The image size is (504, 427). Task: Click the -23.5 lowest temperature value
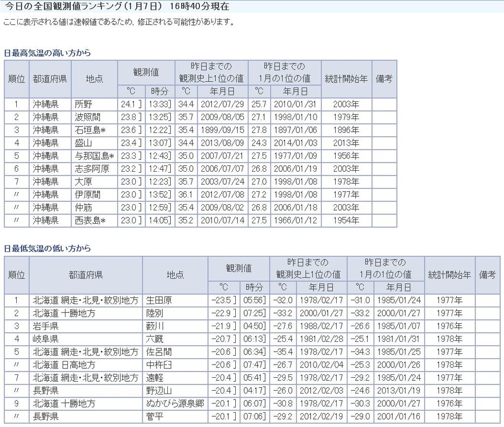point(221,300)
